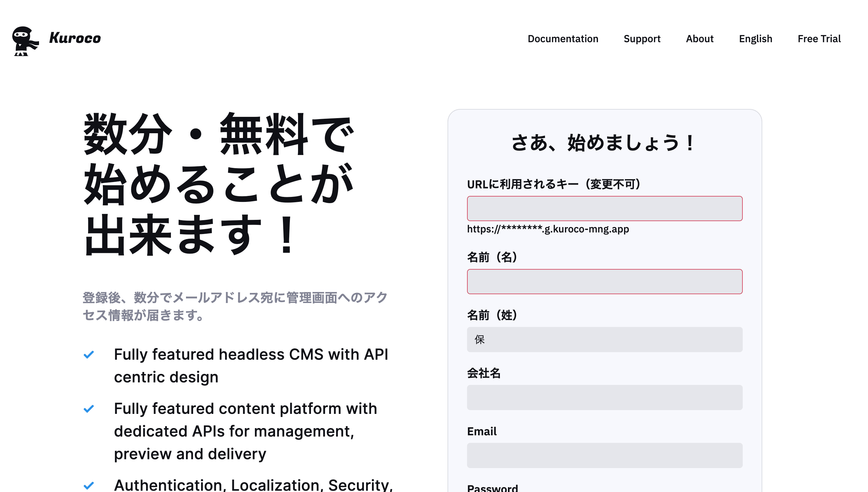Click the Free Trial button

(819, 39)
